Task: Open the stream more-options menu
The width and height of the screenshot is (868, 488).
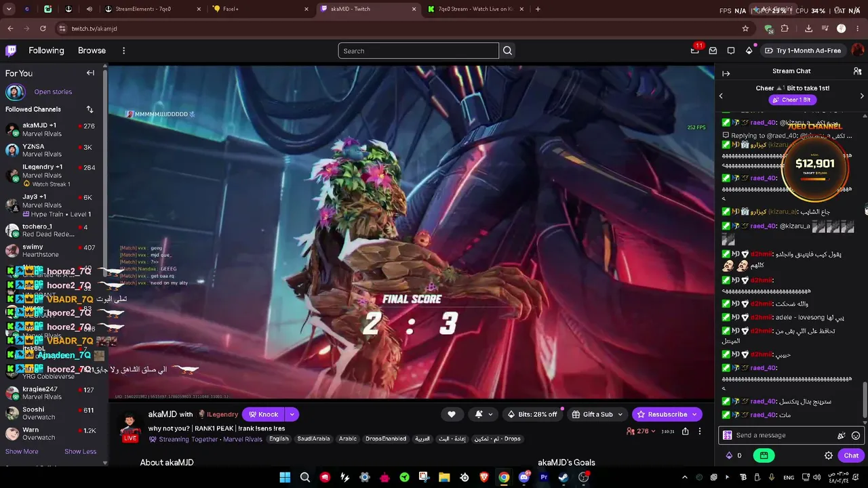Action: pos(700,431)
